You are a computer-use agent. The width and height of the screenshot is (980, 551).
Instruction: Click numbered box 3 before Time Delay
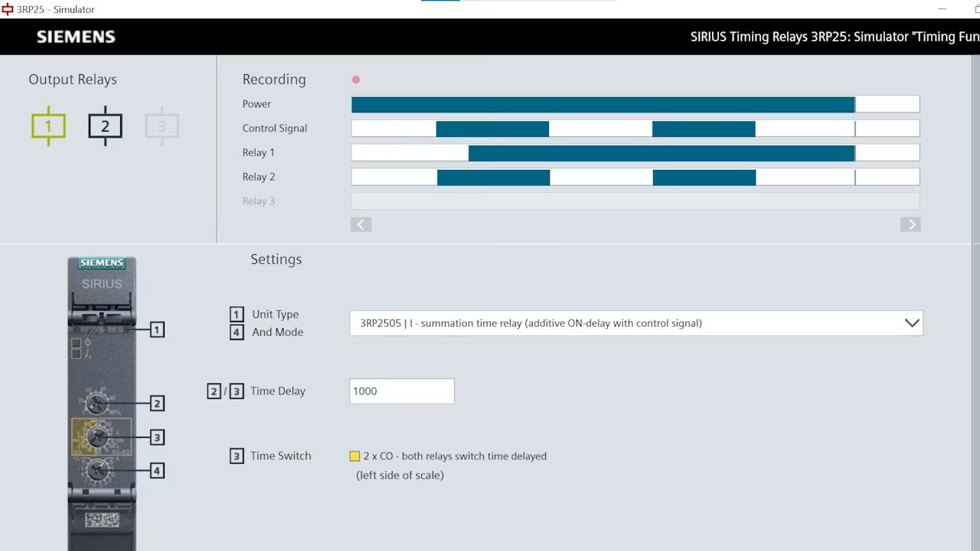pyautogui.click(x=237, y=391)
